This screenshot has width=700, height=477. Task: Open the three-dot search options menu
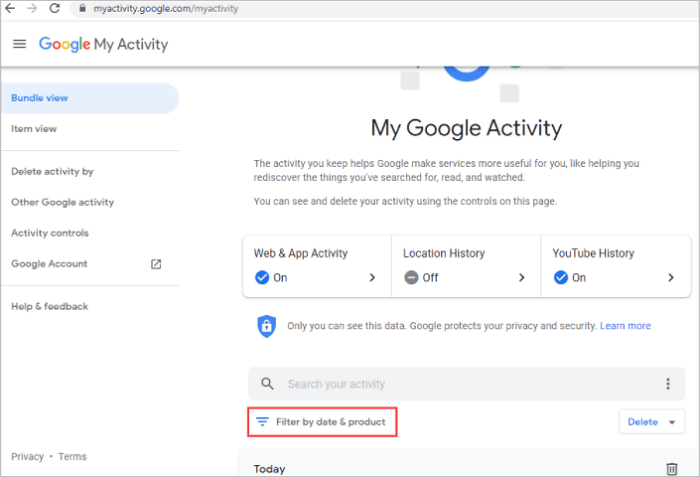[668, 384]
